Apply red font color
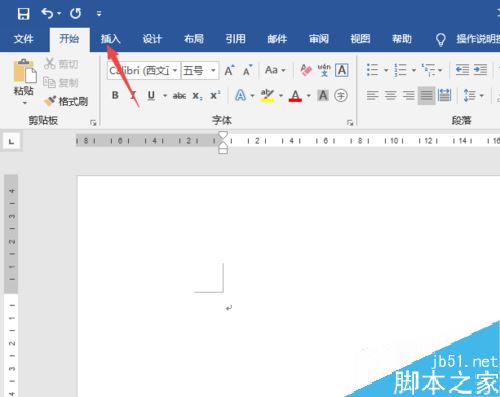 [295, 96]
